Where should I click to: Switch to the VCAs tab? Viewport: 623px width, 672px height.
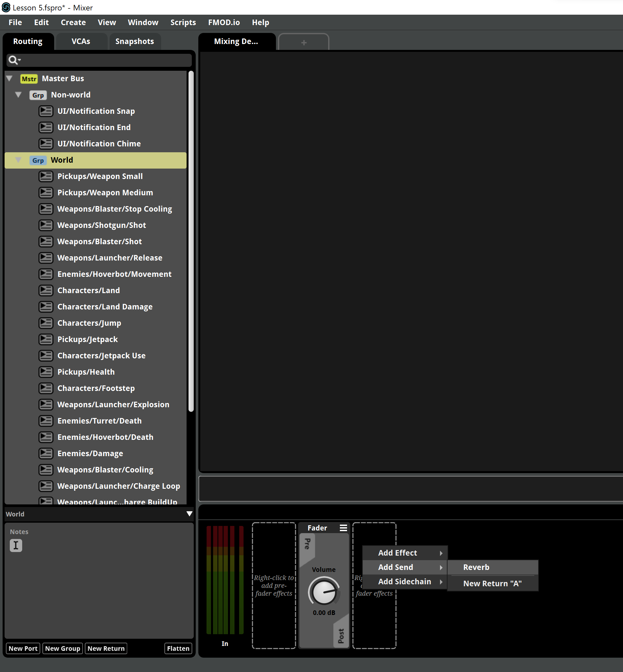pyautogui.click(x=81, y=41)
